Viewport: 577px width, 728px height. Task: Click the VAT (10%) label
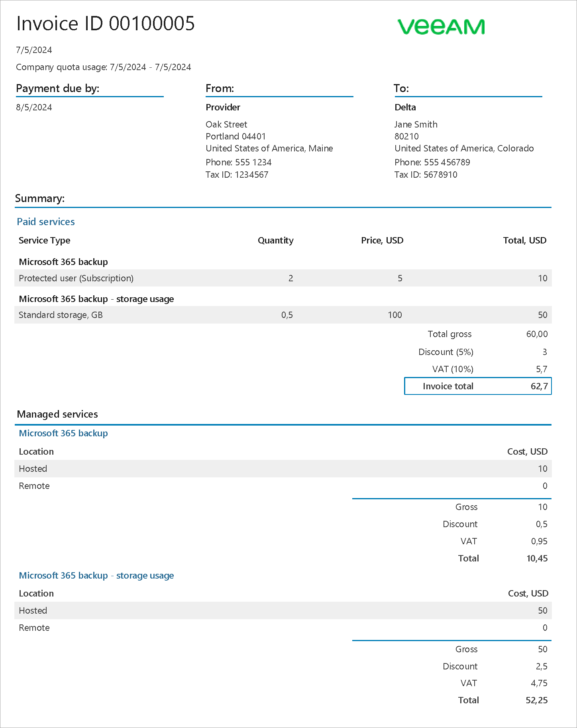(452, 369)
